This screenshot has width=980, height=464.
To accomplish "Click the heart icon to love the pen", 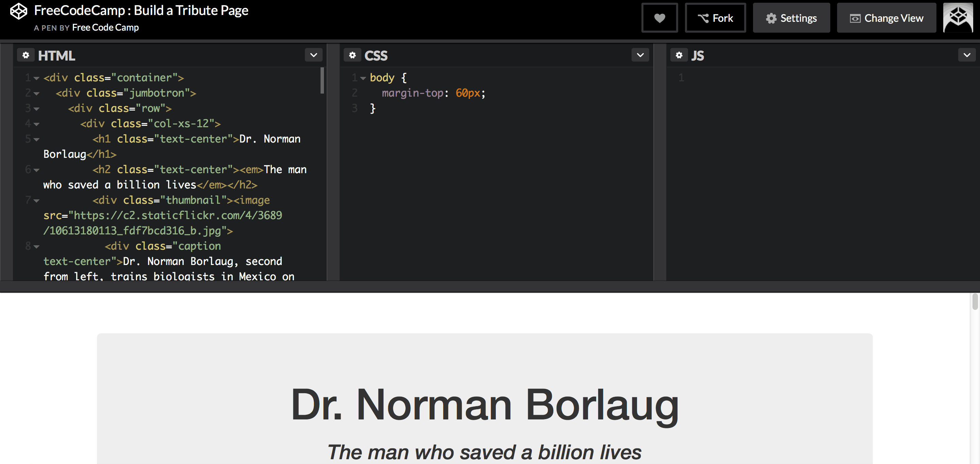I will tap(659, 18).
